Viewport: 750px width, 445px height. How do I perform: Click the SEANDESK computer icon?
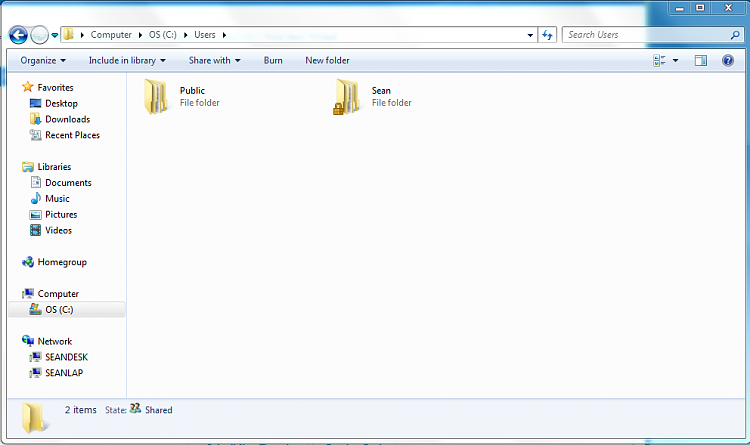pyautogui.click(x=35, y=357)
